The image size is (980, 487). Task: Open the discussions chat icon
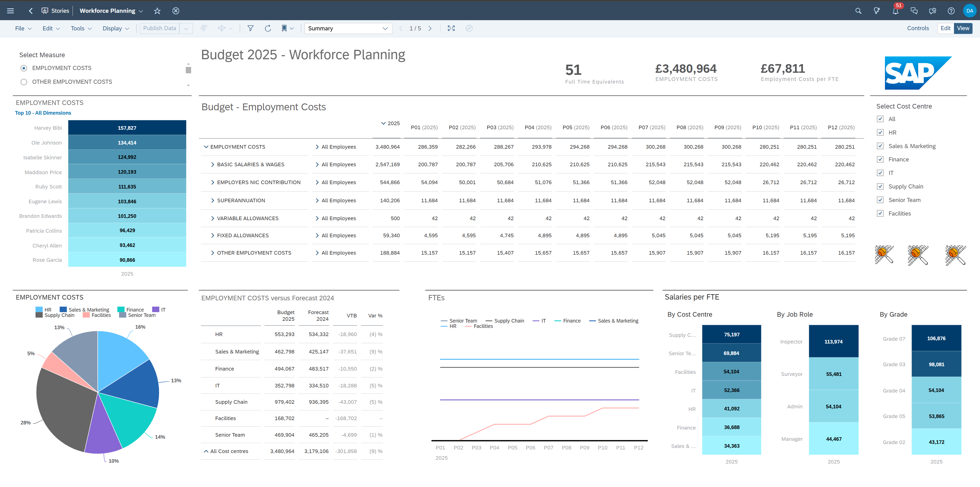click(914, 11)
